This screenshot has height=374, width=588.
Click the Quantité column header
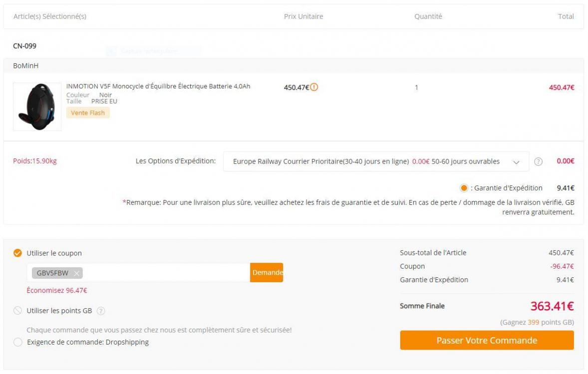point(428,16)
